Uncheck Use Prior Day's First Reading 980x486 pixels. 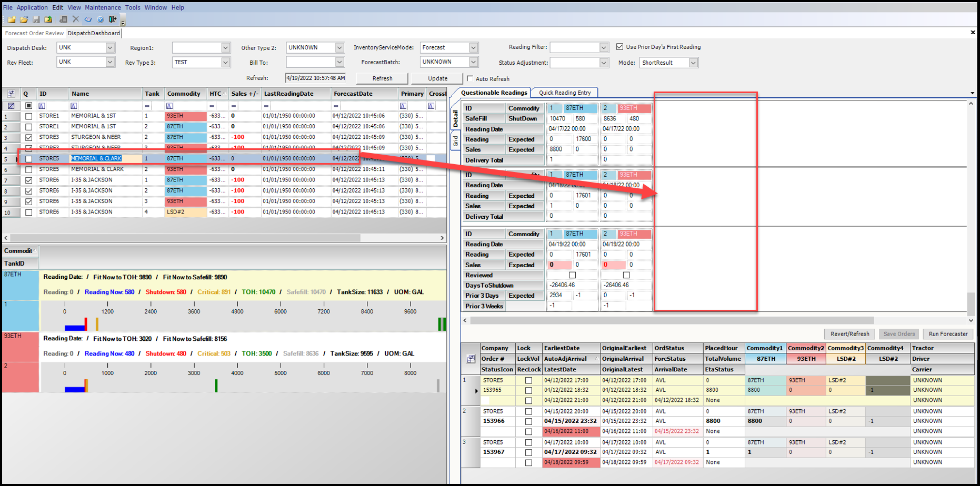619,47
